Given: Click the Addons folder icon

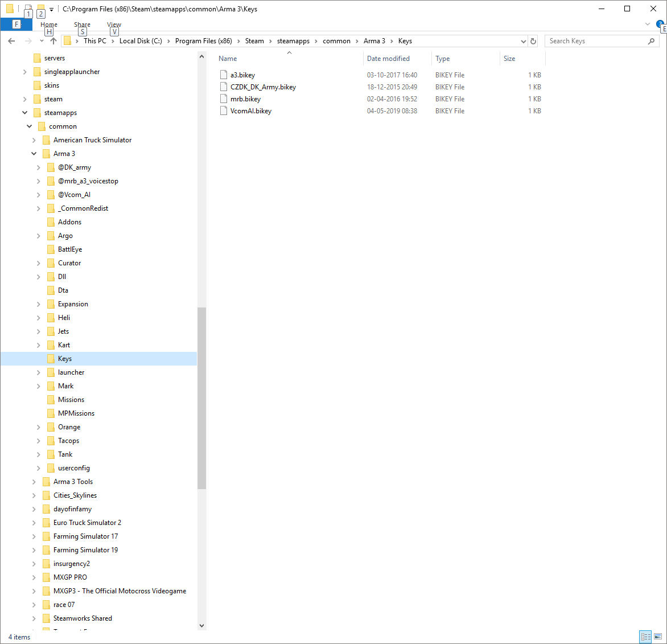Looking at the screenshot, I should (x=51, y=222).
